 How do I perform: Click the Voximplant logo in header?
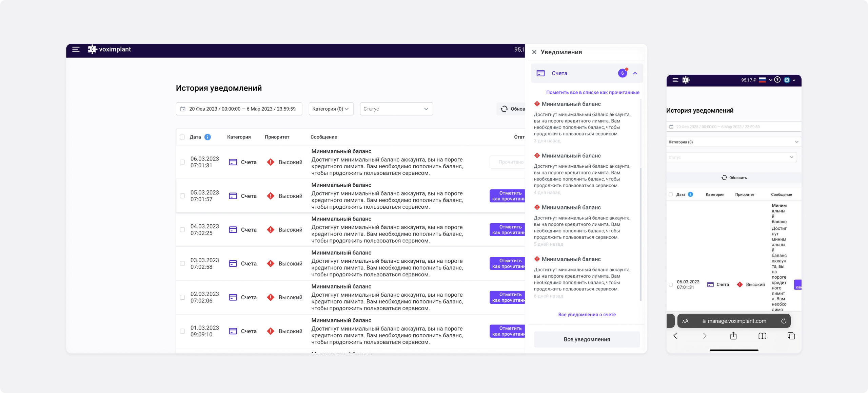[x=110, y=50]
